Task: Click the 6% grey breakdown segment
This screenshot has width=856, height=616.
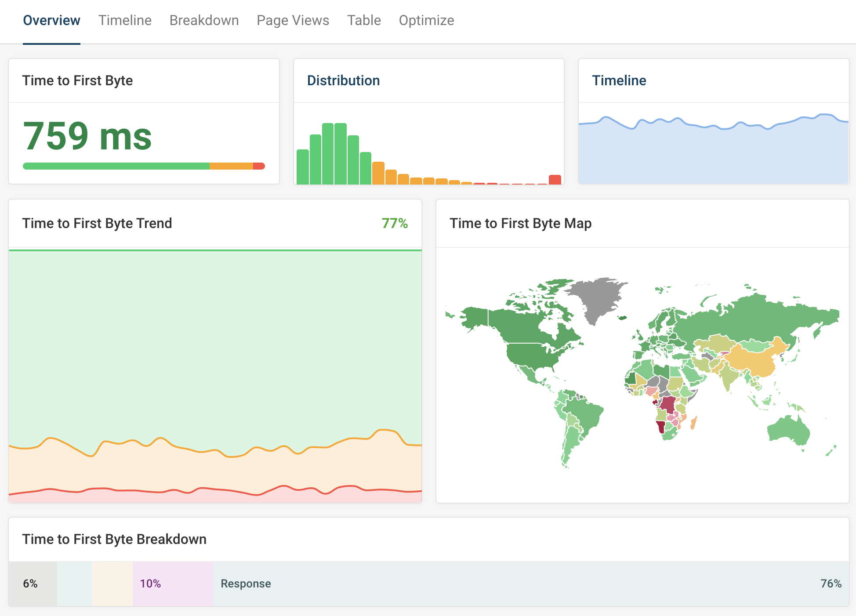Action: coord(33,583)
